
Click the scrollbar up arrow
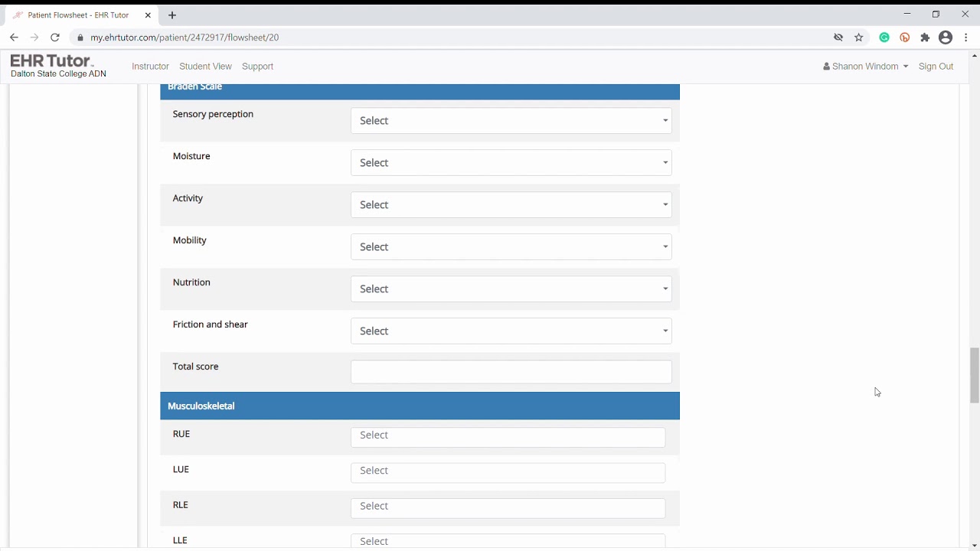pos(975,55)
